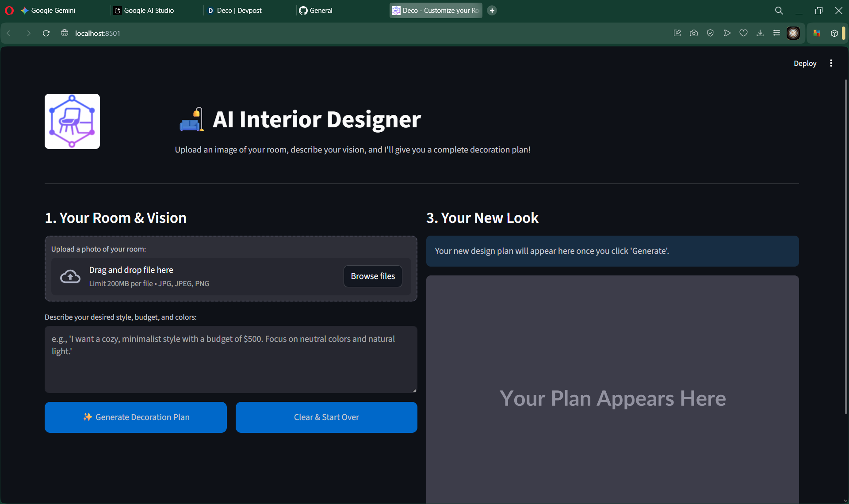This screenshot has width=849, height=504.
Task: Open new tab with plus button
Action: click(x=492, y=10)
